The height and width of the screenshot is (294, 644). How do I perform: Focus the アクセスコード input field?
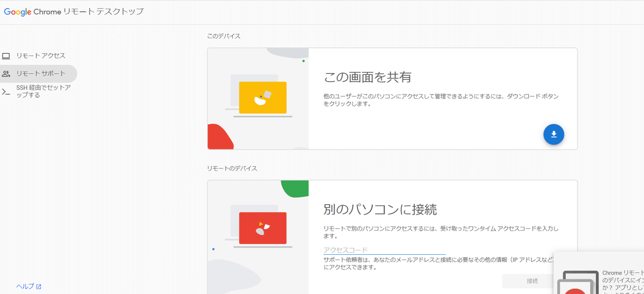[x=384, y=250]
